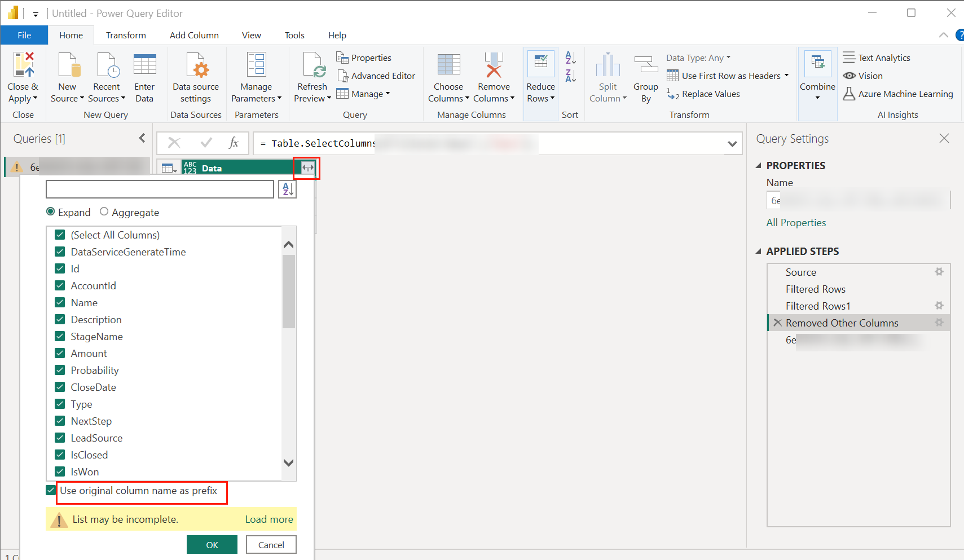The image size is (964, 560).
Task: Select Close & Apply
Action: 23,76
